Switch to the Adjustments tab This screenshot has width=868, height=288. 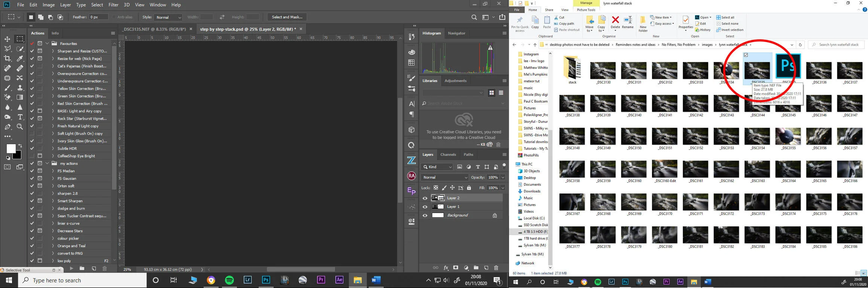click(x=456, y=81)
